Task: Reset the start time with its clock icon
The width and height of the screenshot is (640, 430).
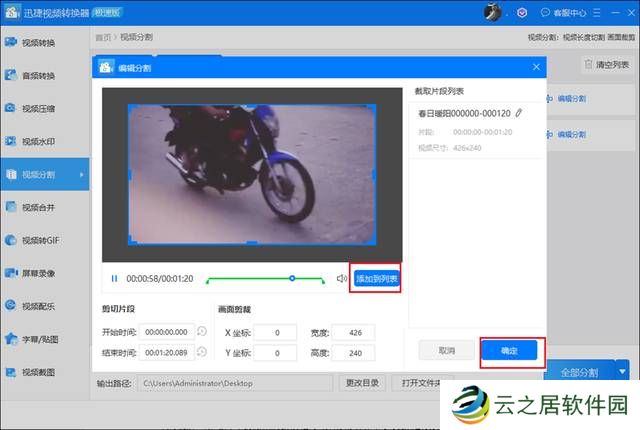Action: coord(202,332)
